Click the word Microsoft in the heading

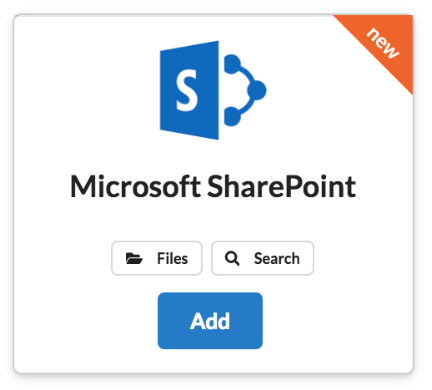[x=135, y=186]
